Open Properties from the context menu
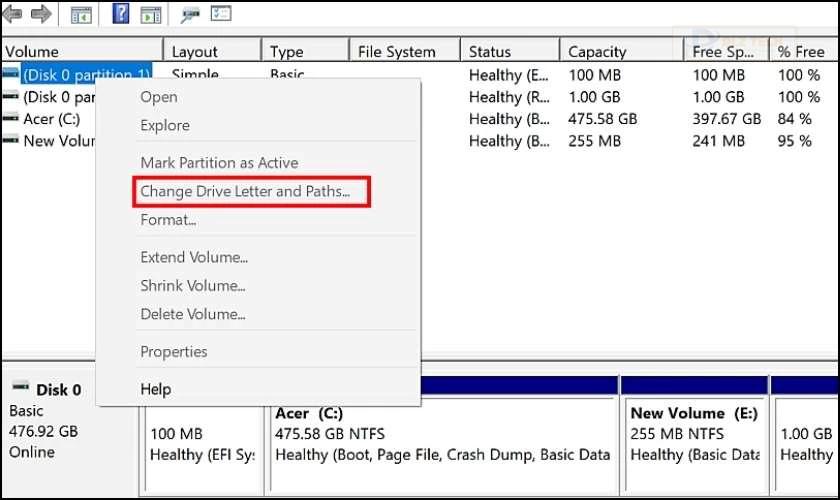 click(174, 352)
